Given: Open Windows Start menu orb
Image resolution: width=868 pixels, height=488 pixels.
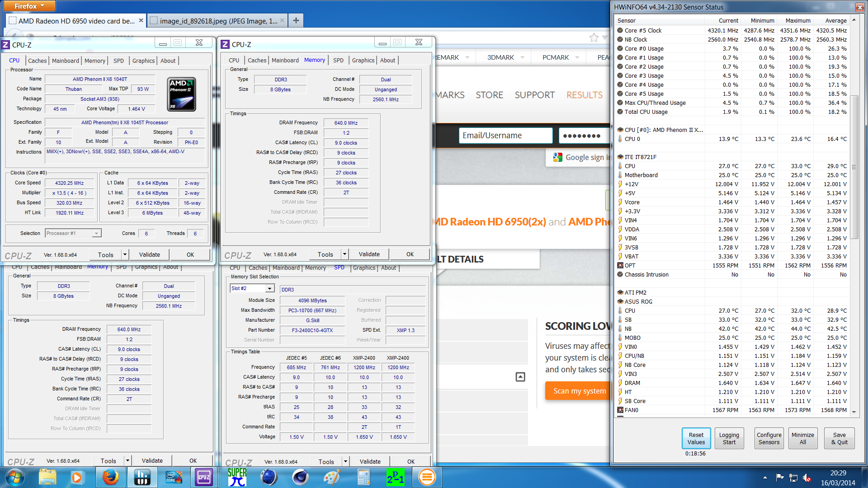Looking at the screenshot, I should [x=14, y=477].
